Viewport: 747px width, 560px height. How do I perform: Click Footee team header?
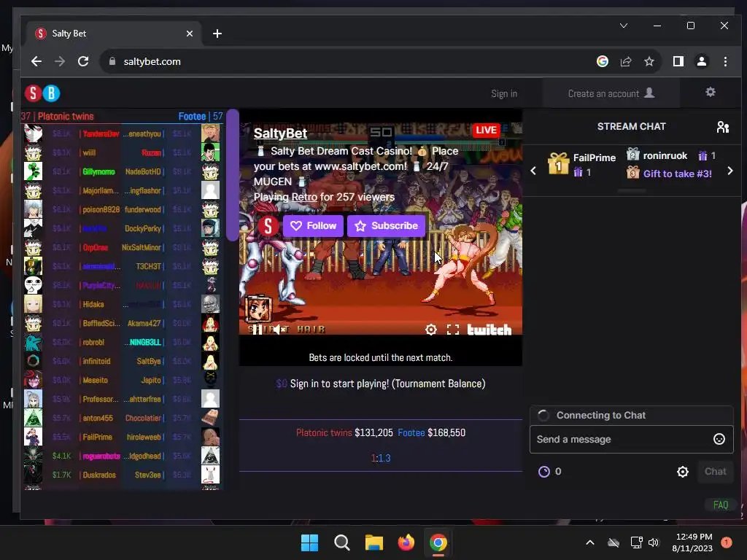pos(192,116)
